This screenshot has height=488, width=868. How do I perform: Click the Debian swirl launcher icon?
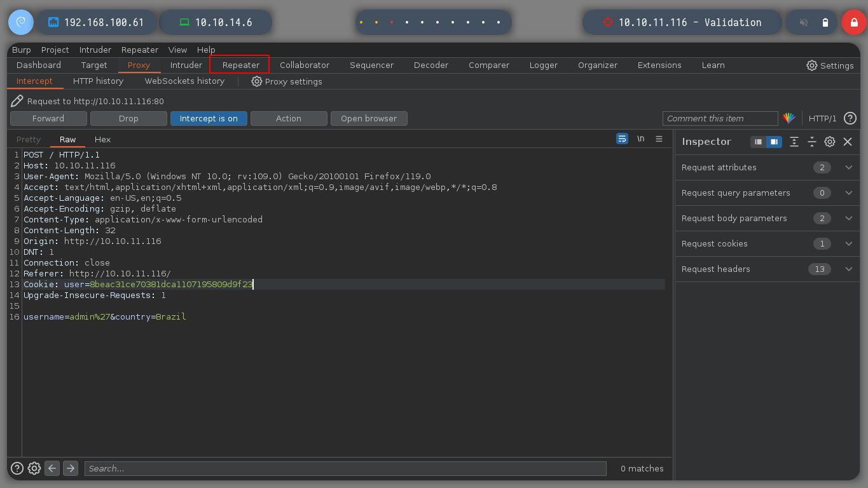tap(20, 22)
